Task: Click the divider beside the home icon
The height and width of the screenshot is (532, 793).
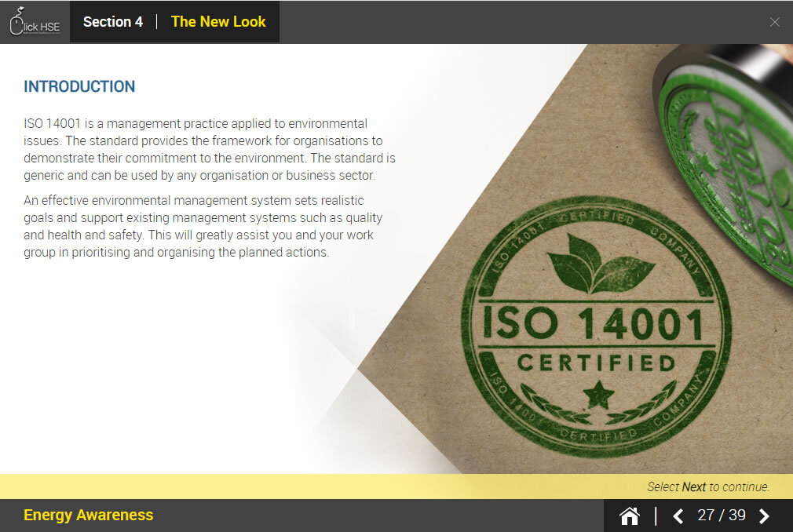Action: coord(656,516)
